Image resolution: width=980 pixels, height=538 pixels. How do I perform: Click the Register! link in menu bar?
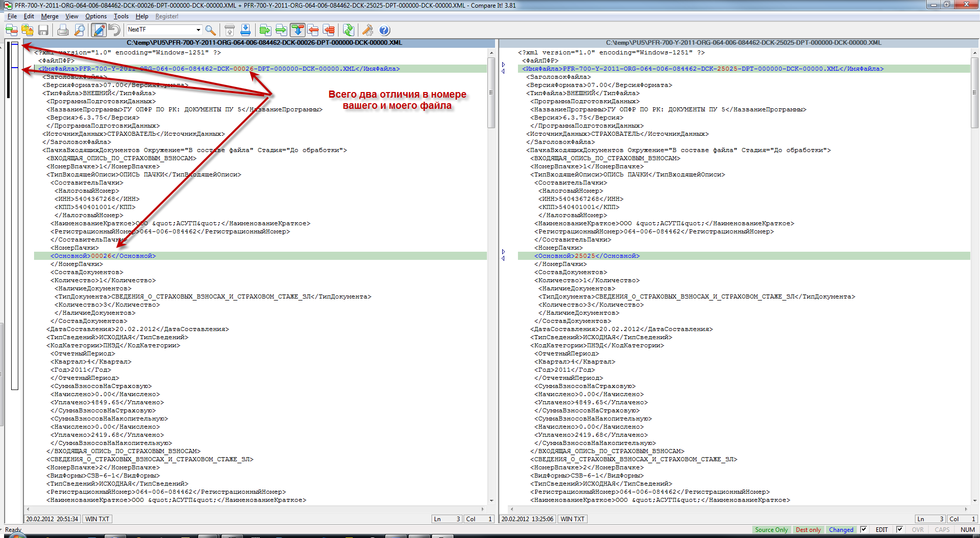[167, 16]
